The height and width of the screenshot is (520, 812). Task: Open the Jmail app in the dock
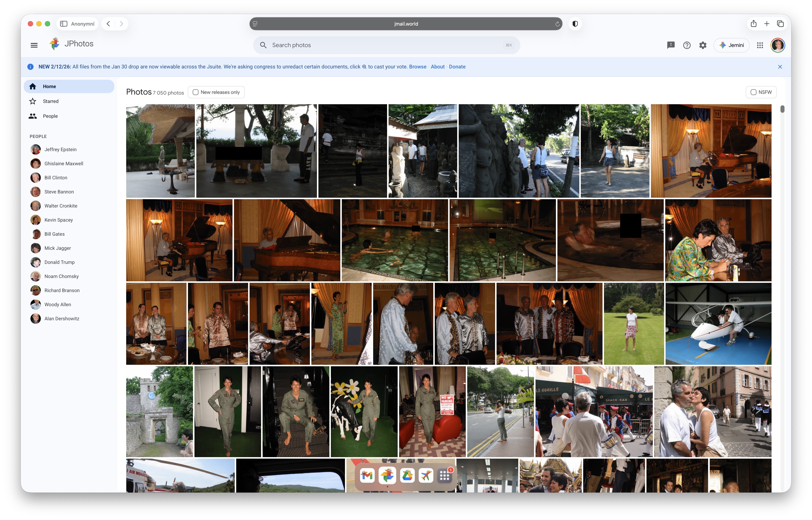coord(367,475)
